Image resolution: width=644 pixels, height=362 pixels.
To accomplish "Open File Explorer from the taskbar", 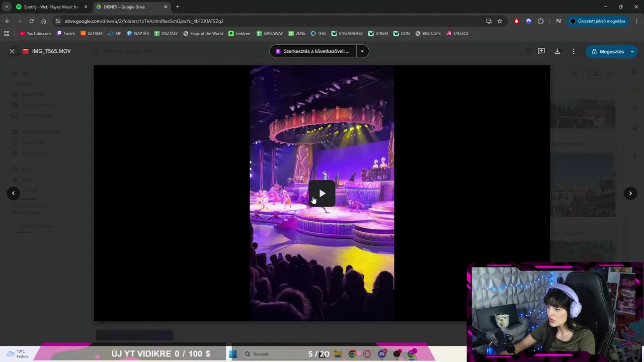I will pyautogui.click(x=338, y=354).
